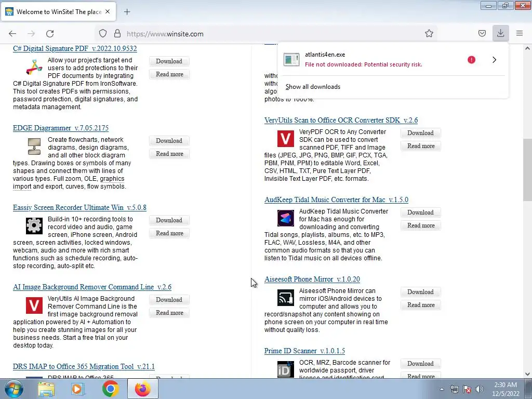Click the Aiseesoft Phone Mirror cast icon
Screen dimensions: 532x399
click(286, 298)
